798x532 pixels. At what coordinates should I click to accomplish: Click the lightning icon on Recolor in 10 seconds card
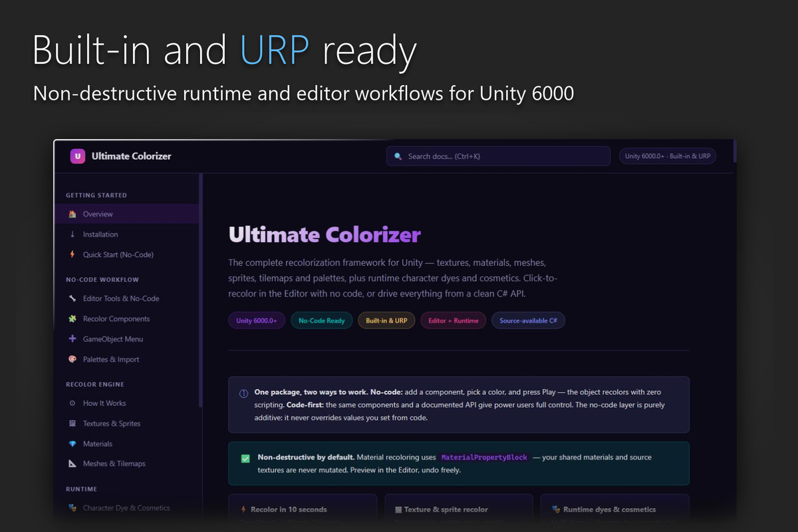coord(243,509)
